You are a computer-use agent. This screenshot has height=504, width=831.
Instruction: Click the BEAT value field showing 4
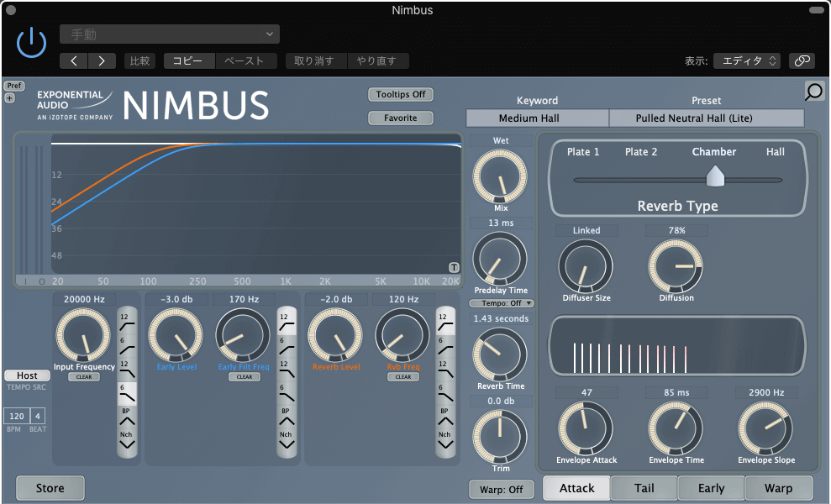pos(38,416)
